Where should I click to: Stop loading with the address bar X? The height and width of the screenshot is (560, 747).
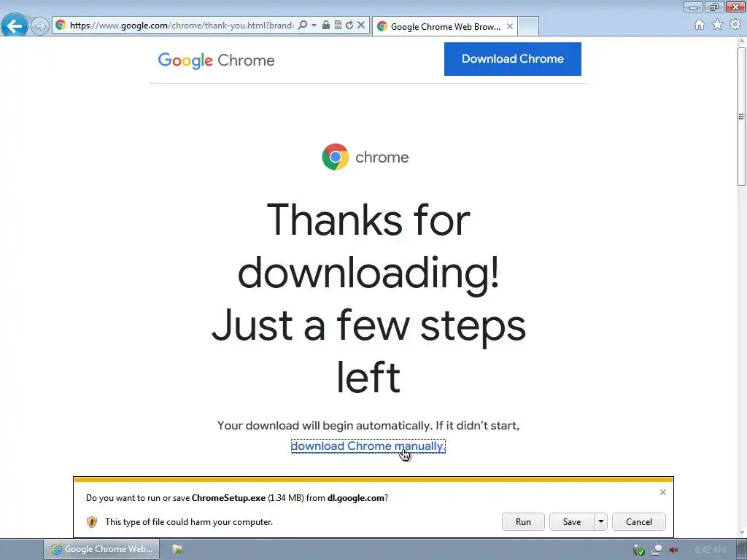361,25
